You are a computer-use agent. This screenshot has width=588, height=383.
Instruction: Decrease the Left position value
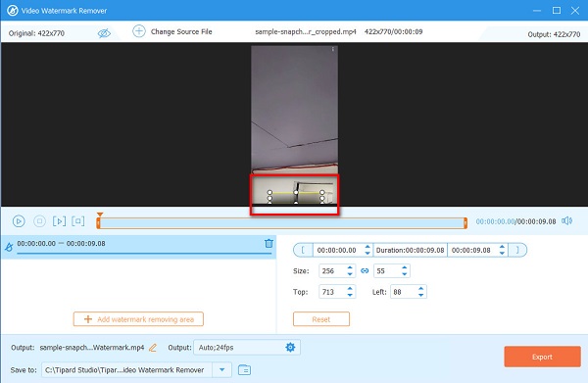pyautogui.click(x=420, y=295)
